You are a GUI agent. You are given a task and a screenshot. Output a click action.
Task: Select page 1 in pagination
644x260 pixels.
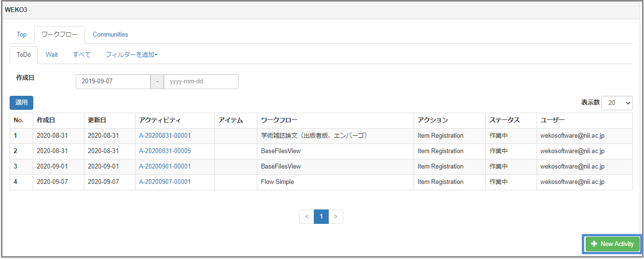[x=321, y=217]
